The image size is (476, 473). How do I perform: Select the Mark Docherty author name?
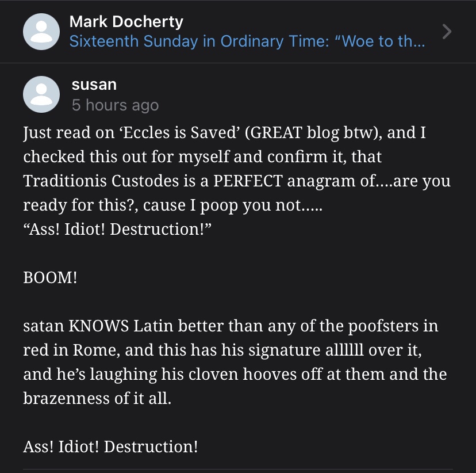[126, 21]
